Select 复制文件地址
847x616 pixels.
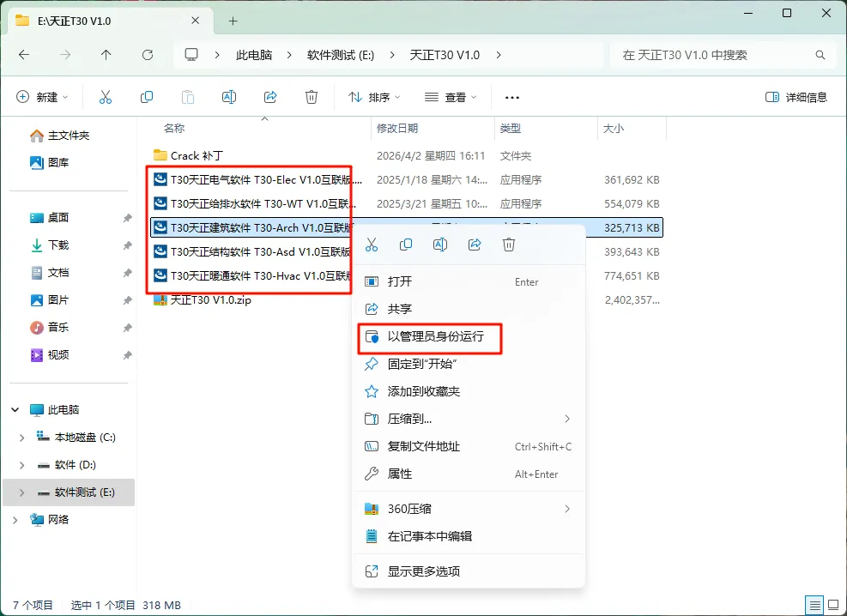pos(469,446)
